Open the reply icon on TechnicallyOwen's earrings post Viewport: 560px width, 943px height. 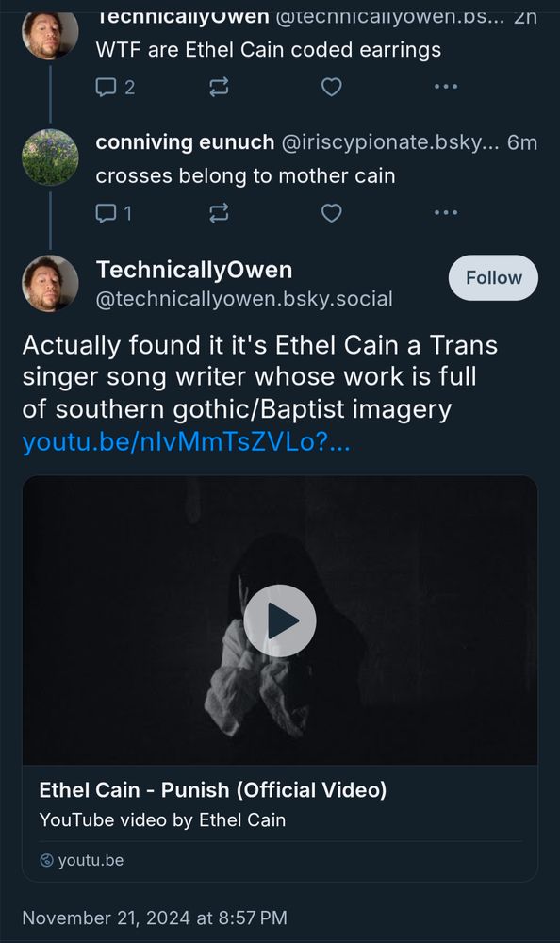pos(108,86)
